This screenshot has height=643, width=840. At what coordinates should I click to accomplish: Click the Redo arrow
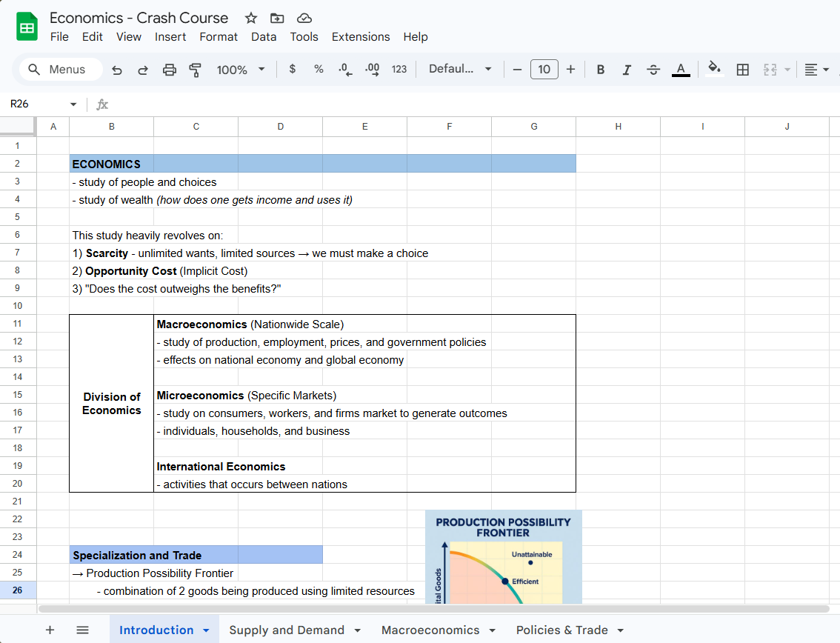(142, 70)
